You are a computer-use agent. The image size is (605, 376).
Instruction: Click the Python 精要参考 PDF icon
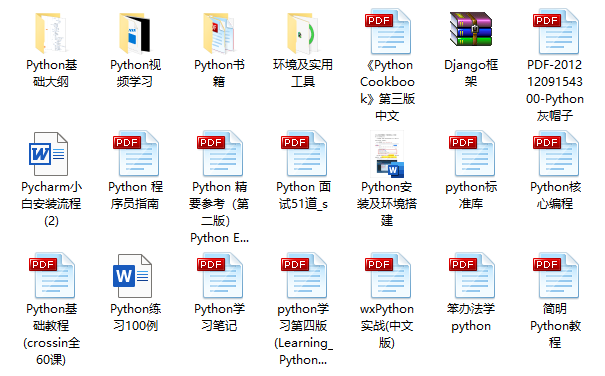[219, 154]
